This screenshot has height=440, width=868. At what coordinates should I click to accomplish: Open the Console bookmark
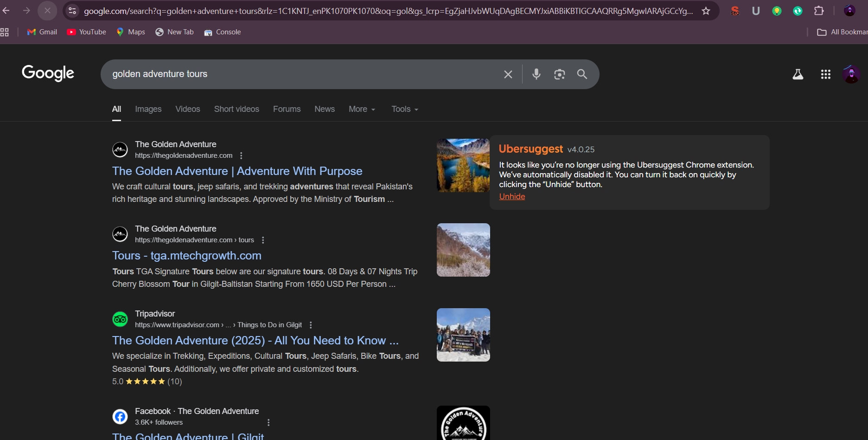[x=223, y=32]
